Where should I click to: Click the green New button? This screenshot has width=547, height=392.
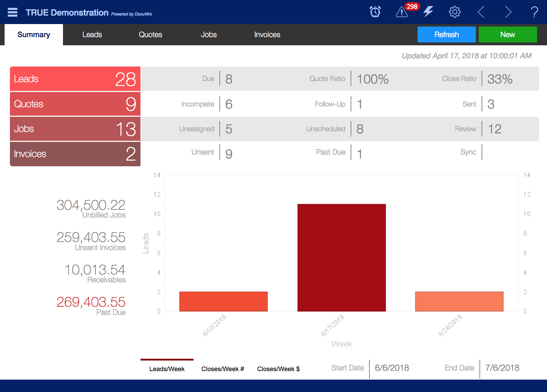point(507,35)
